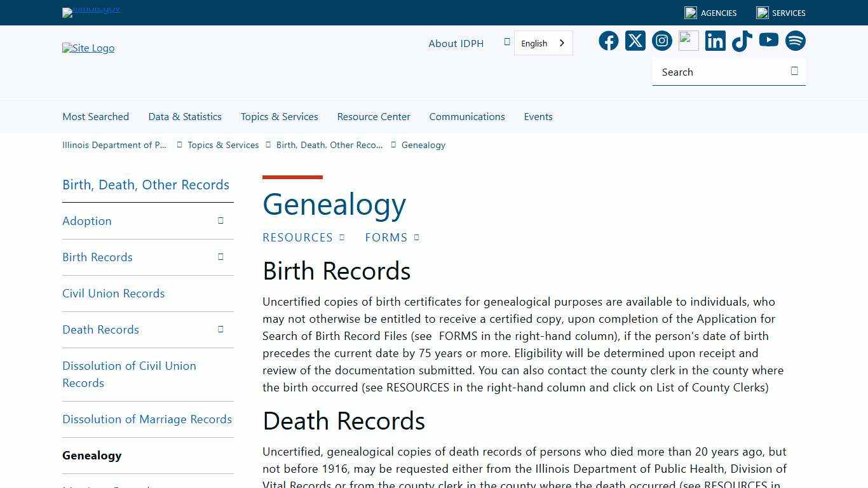Click the About IDPH link
Screen dimensions: 868x488
tap(456, 43)
